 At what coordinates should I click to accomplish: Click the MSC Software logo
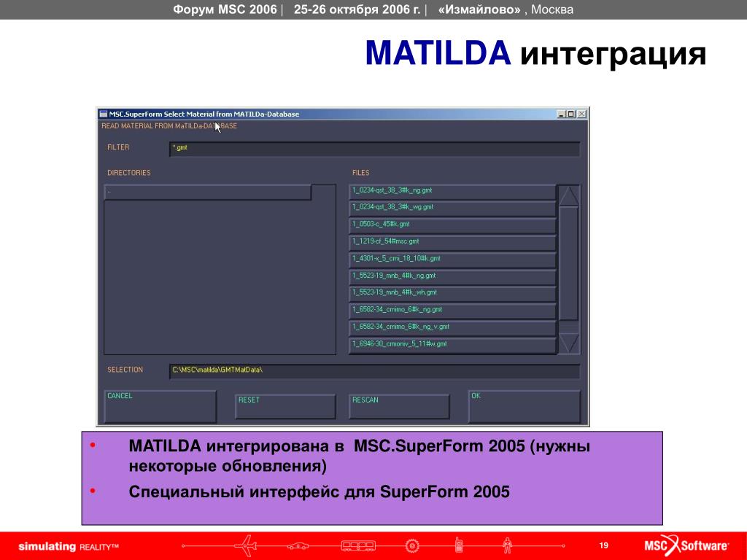click(x=686, y=545)
